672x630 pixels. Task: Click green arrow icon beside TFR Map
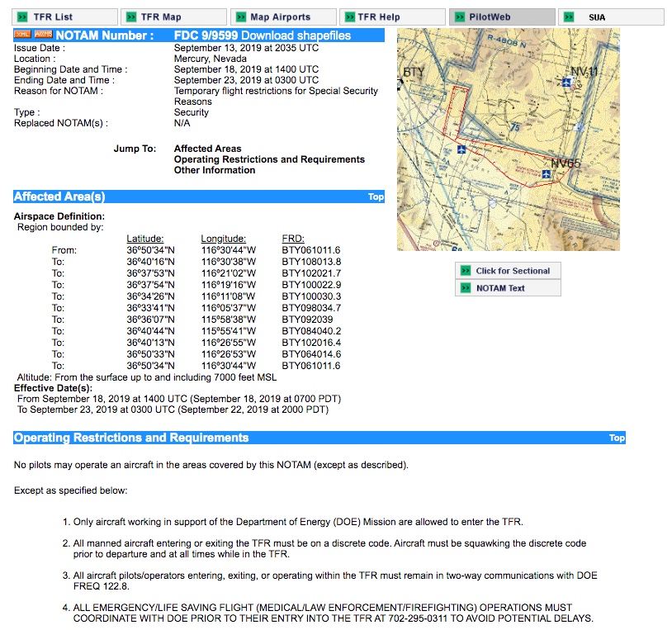(x=130, y=17)
